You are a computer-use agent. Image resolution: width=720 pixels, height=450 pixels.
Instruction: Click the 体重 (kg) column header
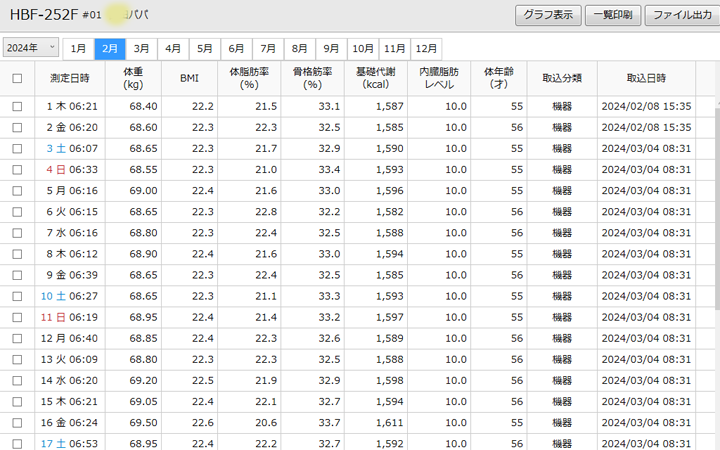133,78
